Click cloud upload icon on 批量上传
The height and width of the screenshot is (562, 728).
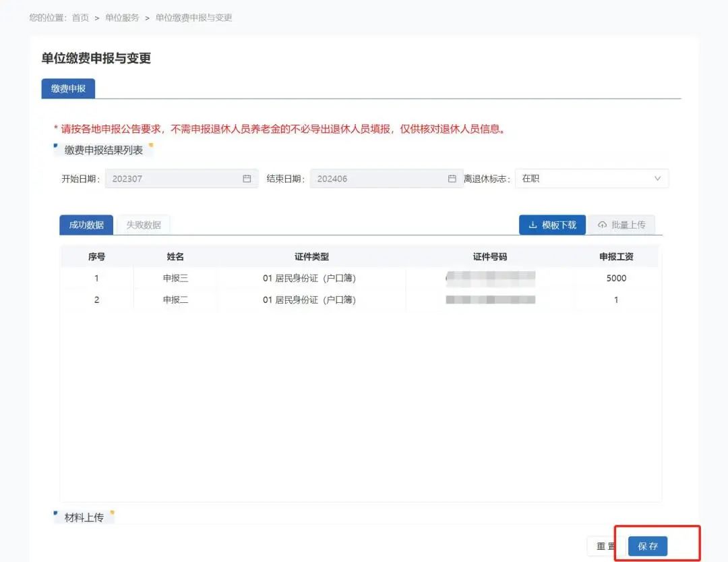coord(602,225)
